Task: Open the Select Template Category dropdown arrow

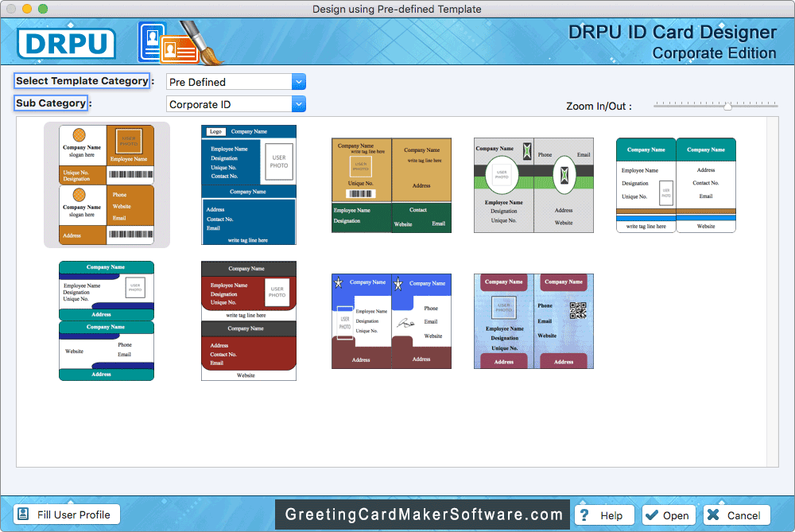Action: click(x=299, y=82)
